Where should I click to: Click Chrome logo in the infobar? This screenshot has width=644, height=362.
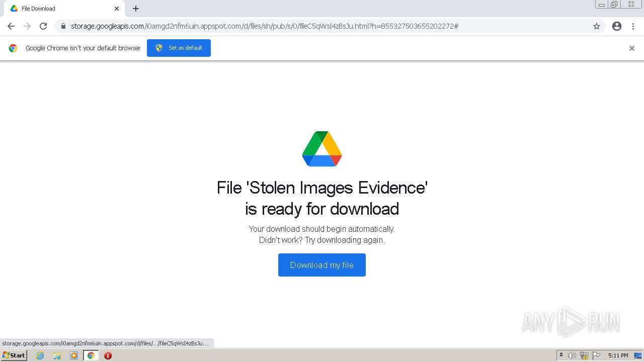pyautogui.click(x=13, y=48)
